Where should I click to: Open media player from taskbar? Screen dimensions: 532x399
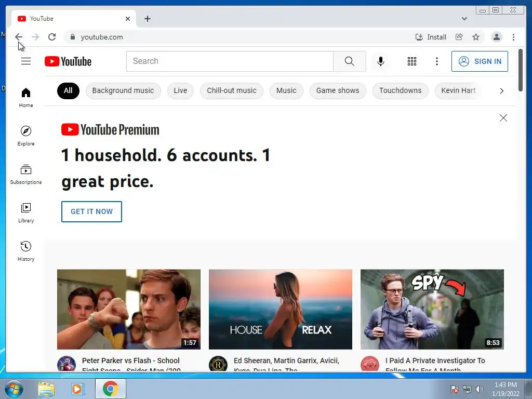point(78,389)
